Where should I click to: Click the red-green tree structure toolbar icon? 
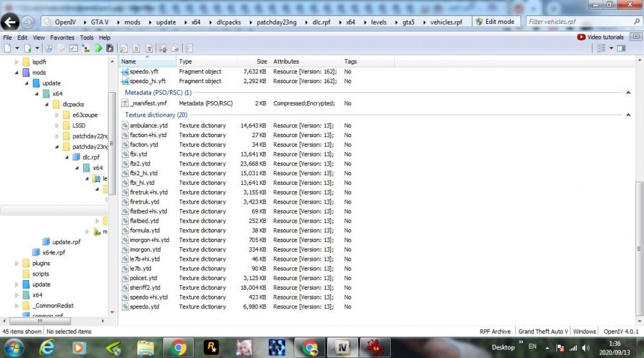[86, 48]
